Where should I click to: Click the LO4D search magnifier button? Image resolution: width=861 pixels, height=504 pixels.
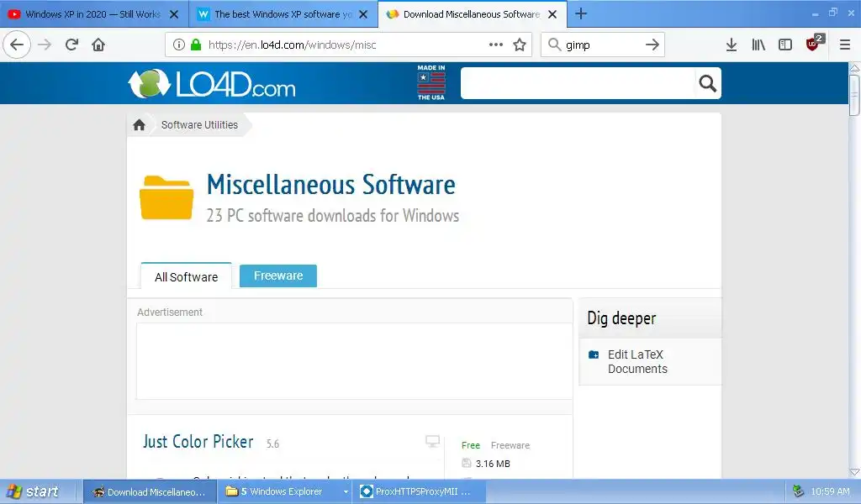pyautogui.click(x=707, y=83)
